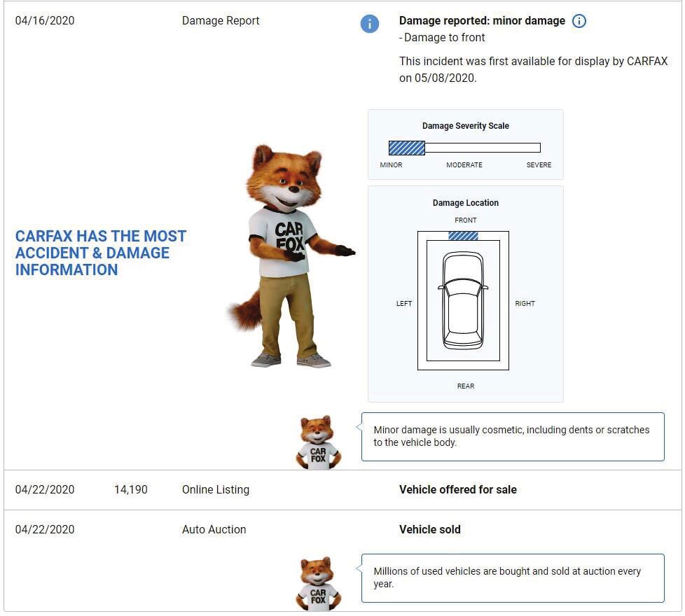Click the 14,190 mileage value
Viewport: 685px width, 616px height.
pos(130,489)
